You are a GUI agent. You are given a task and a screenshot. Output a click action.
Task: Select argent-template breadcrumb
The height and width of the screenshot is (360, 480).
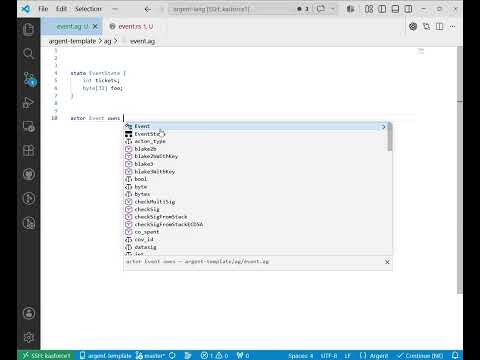click(x=72, y=41)
